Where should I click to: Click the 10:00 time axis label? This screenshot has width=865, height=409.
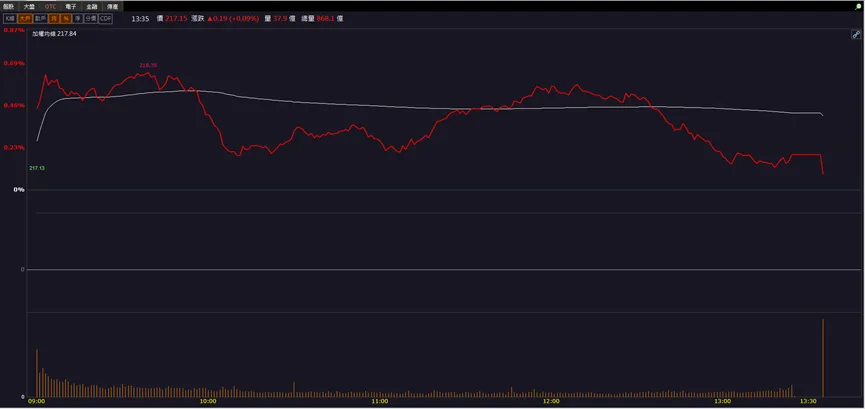(x=208, y=401)
